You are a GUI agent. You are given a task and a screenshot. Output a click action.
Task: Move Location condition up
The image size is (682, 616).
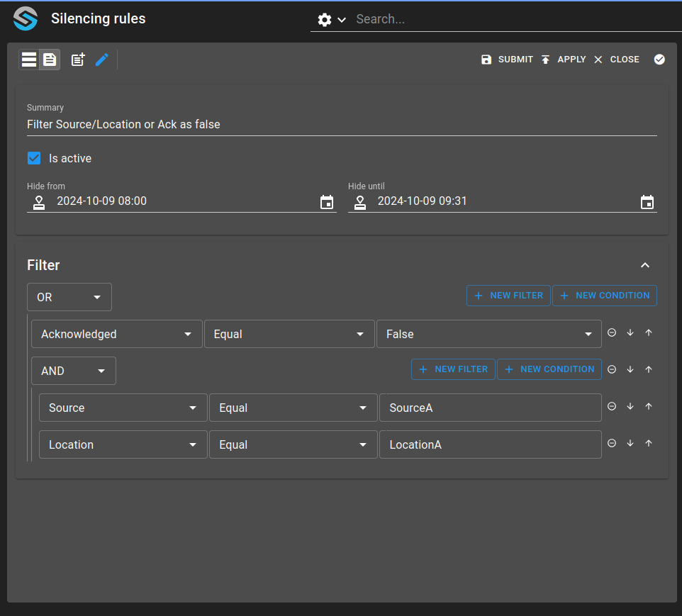(x=649, y=443)
